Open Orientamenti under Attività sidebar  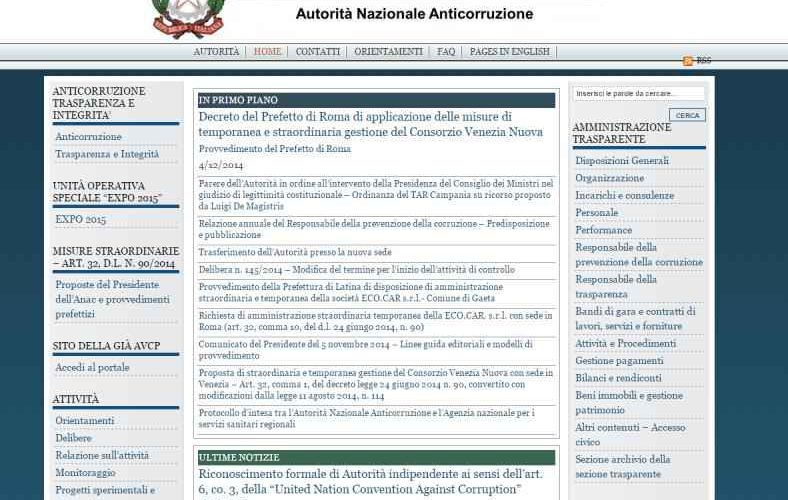[x=85, y=421]
